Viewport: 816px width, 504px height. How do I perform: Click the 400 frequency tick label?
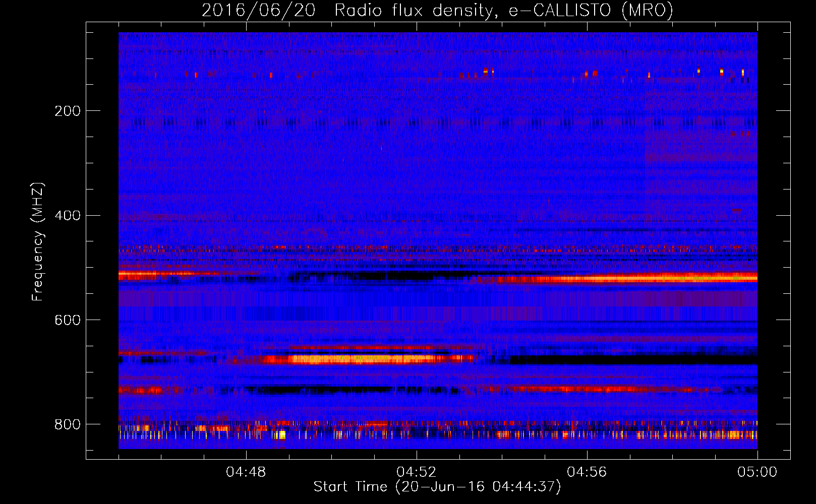click(x=67, y=216)
